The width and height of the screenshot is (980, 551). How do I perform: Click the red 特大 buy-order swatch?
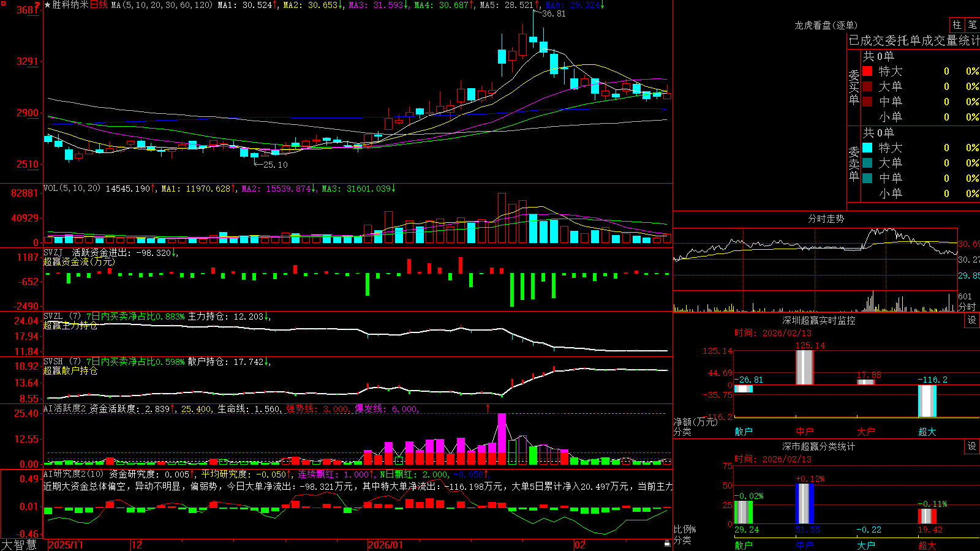(x=867, y=71)
